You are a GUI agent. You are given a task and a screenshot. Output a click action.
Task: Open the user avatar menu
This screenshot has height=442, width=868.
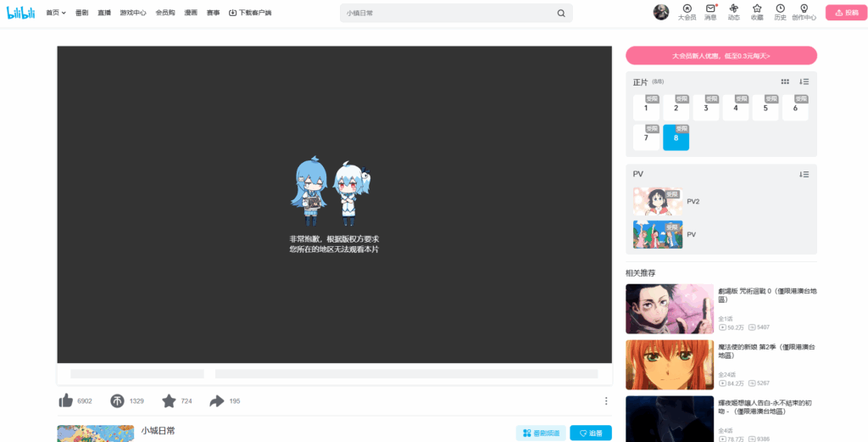pos(661,12)
